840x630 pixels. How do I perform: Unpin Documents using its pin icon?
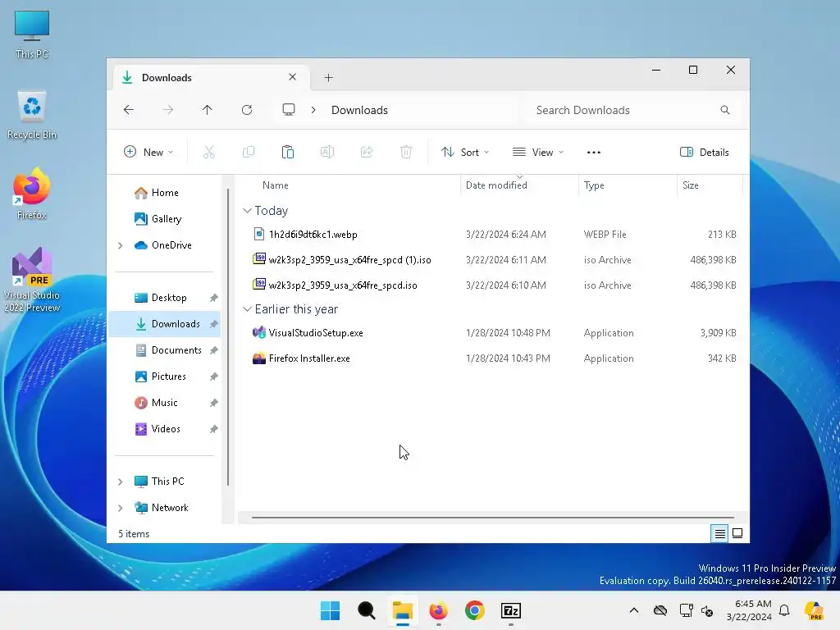214,350
